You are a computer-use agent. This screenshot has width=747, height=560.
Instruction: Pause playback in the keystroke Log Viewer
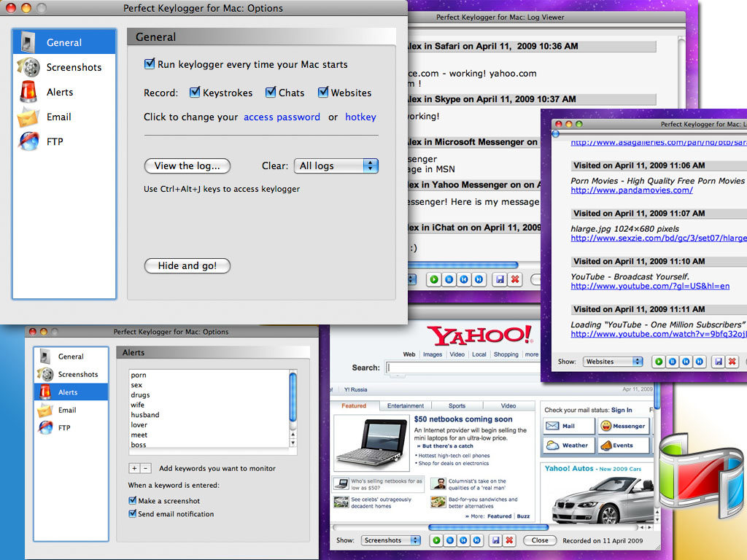pyautogui.click(x=449, y=279)
